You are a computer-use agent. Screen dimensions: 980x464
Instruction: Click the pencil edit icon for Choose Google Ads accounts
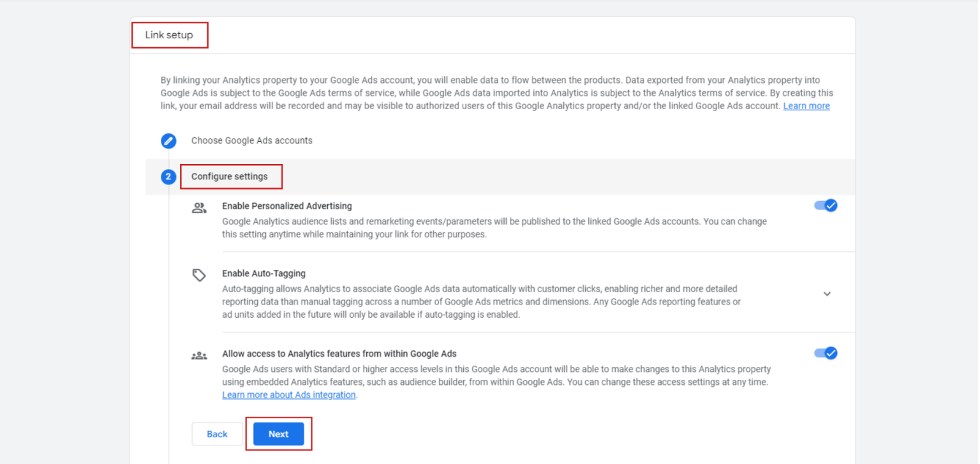(x=168, y=140)
